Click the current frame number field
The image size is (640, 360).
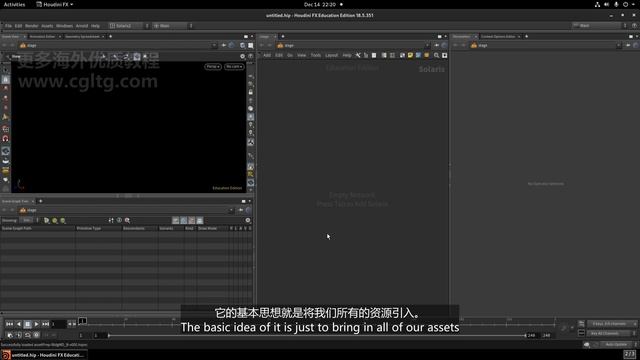[x=58, y=324]
